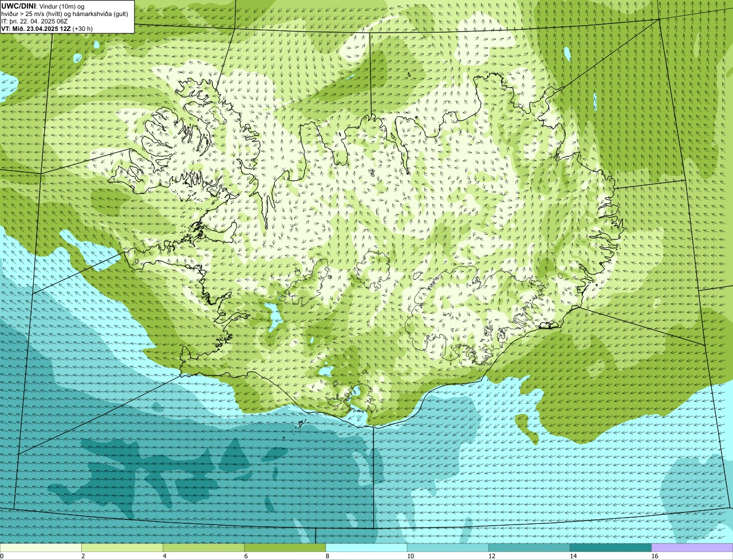The width and height of the screenshot is (733, 560).
Task: Click the teal 12–14 legend swatch
Action: [529, 548]
